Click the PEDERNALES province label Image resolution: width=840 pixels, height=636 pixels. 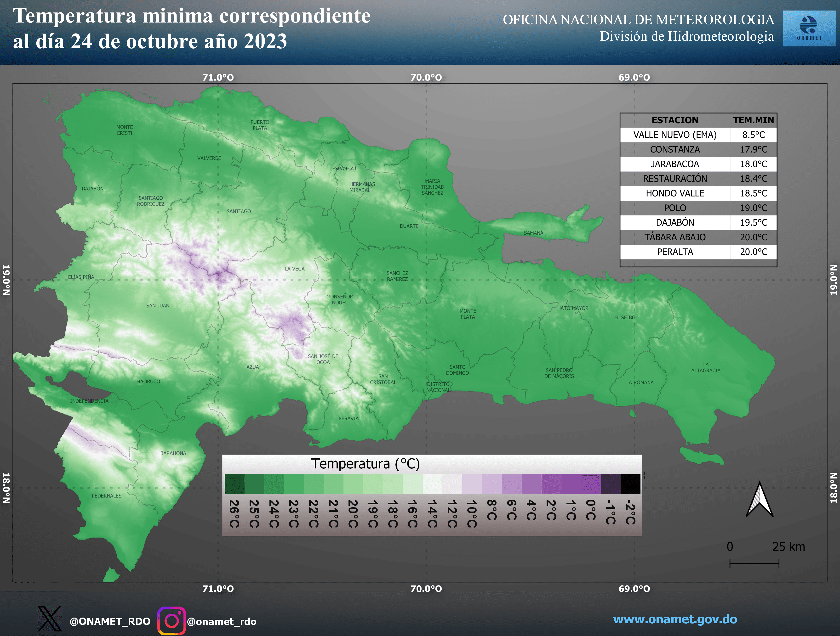[106, 495]
